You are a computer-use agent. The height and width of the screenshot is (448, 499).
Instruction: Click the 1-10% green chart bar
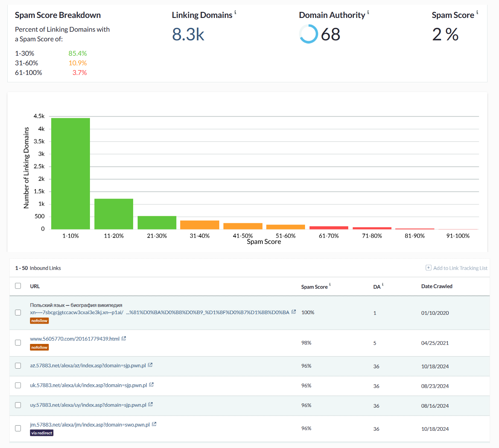pos(70,174)
